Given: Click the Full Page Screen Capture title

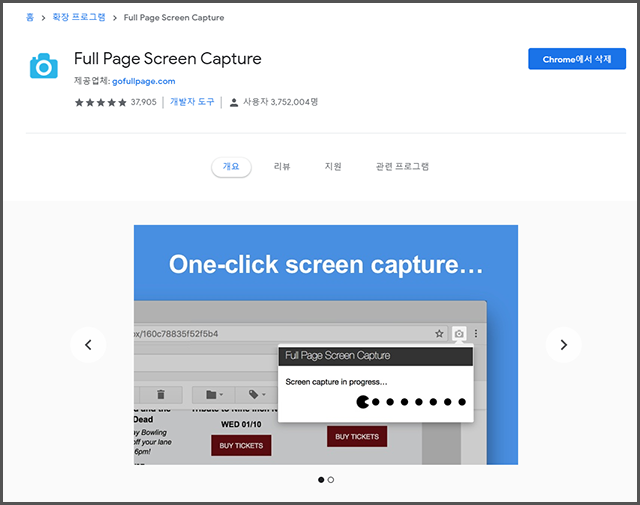Looking at the screenshot, I should [x=167, y=59].
